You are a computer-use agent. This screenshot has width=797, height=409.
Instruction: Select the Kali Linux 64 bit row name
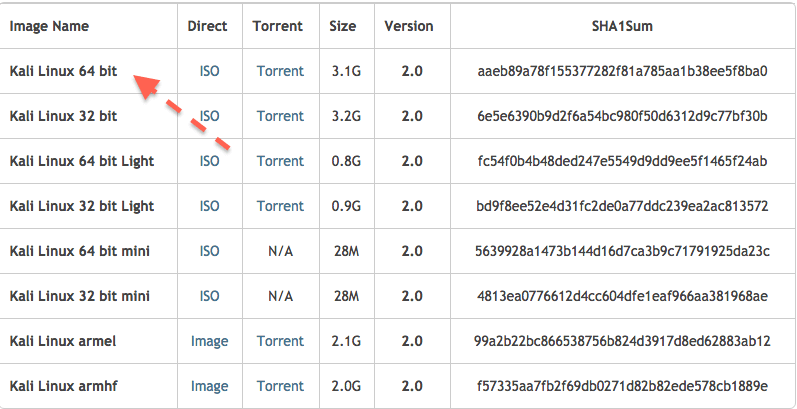coord(64,71)
